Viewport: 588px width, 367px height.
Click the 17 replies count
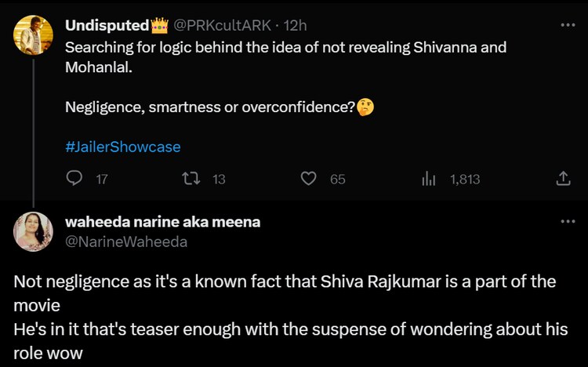pos(101,180)
